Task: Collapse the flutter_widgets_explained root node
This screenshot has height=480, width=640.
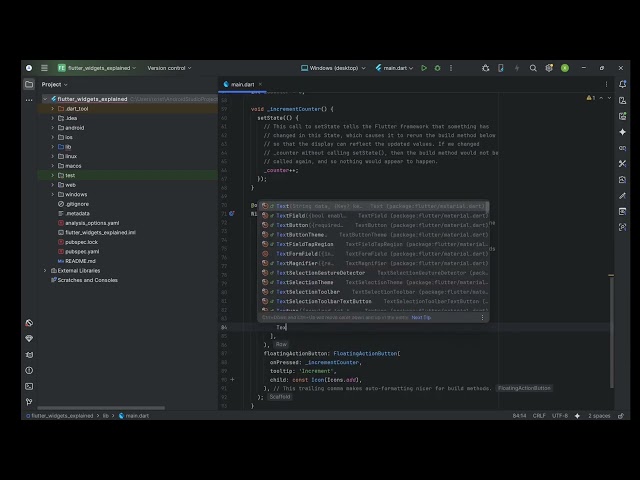Action: [x=45, y=99]
